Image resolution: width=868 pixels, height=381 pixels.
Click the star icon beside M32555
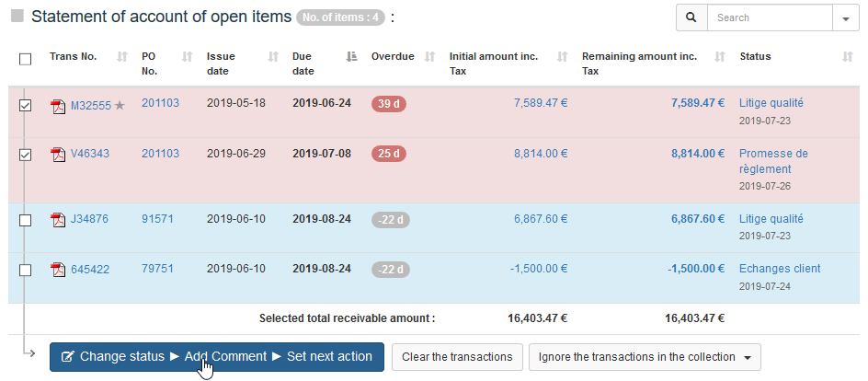pyautogui.click(x=119, y=105)
